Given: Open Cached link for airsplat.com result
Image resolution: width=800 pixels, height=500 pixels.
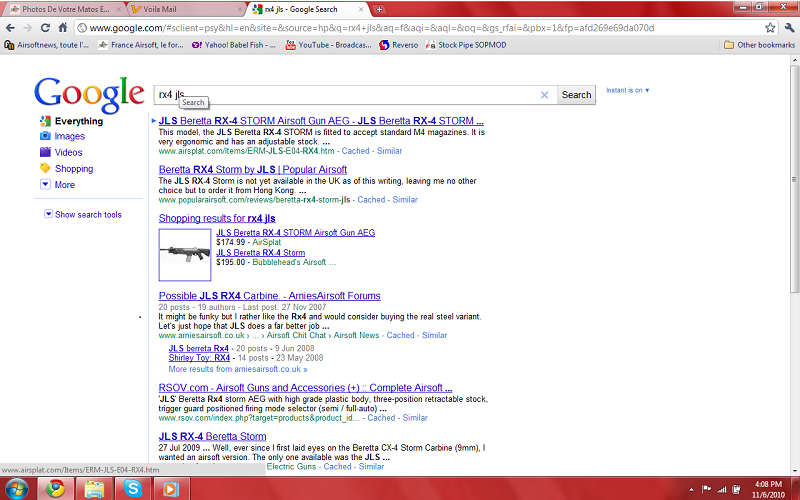Looking at the screenshot, I should (x=355, y=151).
